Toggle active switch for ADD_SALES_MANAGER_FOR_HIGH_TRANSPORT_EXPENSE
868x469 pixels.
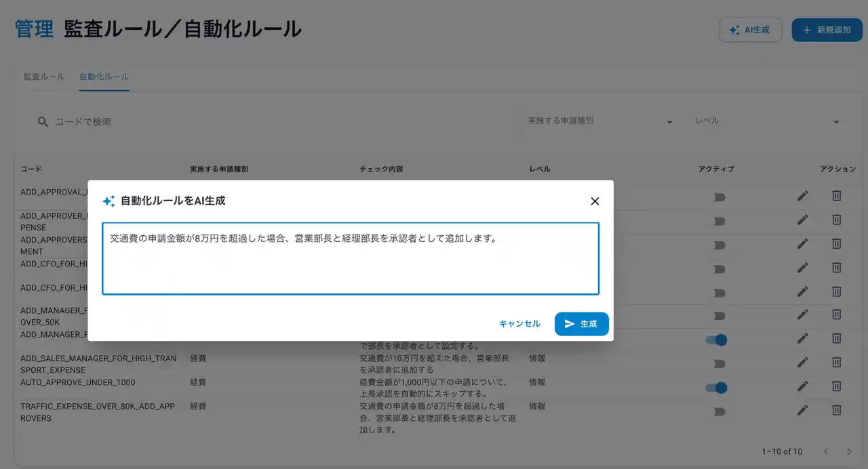click(x=716, y=364)
